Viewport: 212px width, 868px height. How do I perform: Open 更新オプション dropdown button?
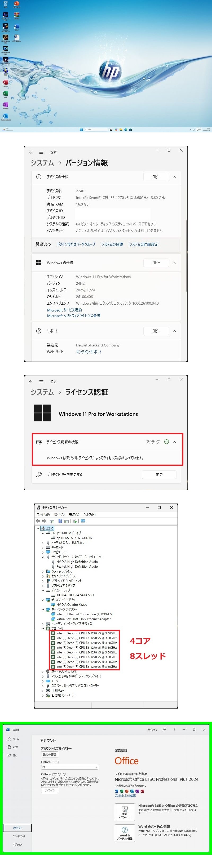click(125, 812)
